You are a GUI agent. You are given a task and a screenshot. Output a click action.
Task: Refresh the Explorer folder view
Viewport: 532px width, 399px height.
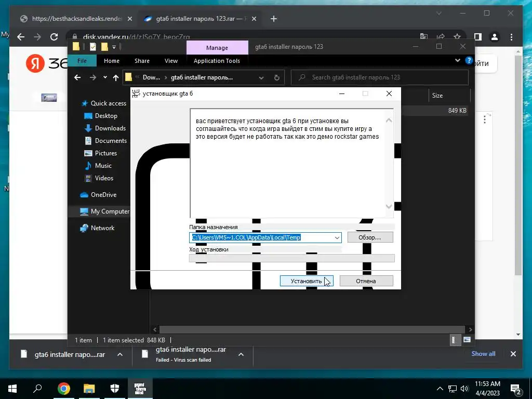277,78
